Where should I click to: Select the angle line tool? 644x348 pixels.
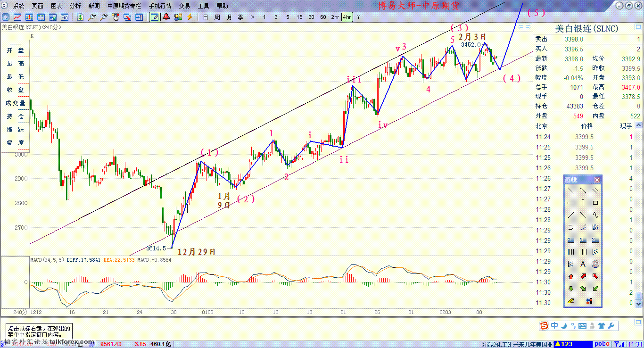point(583,227)
